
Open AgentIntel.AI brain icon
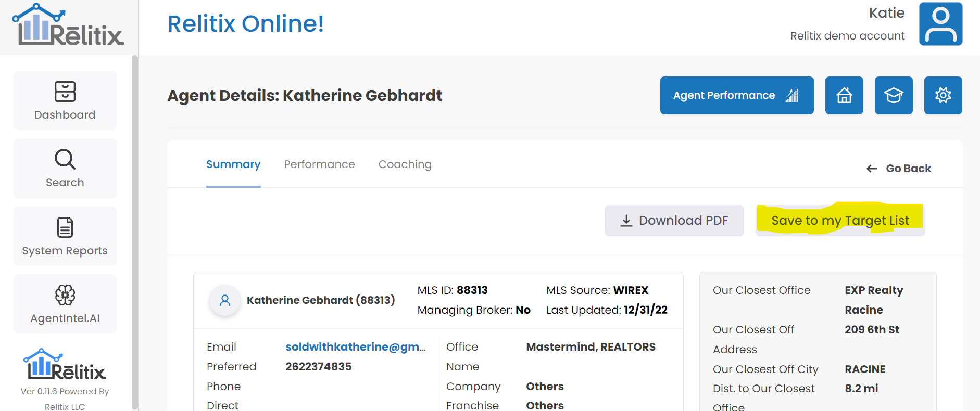pyautogui.click(x=65, y=295)
